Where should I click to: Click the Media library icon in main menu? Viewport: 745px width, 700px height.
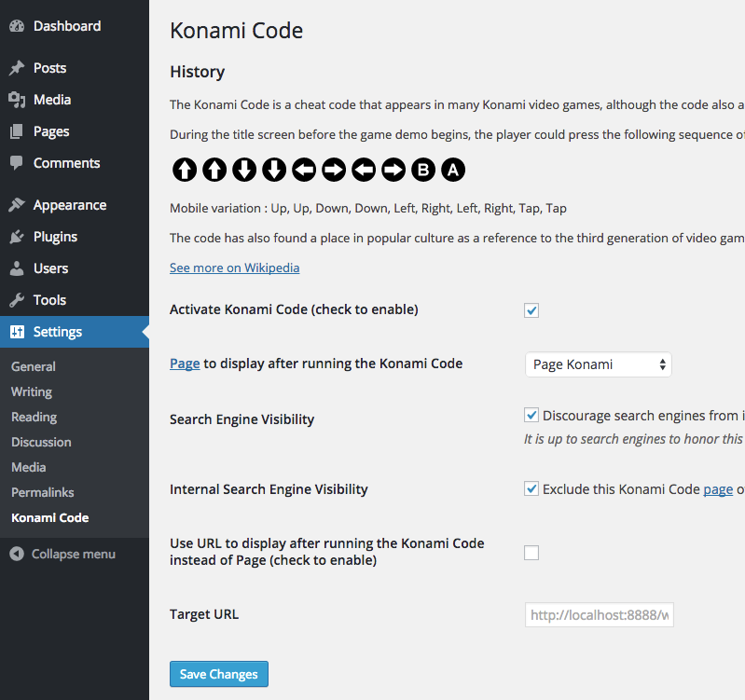point(17,100)
